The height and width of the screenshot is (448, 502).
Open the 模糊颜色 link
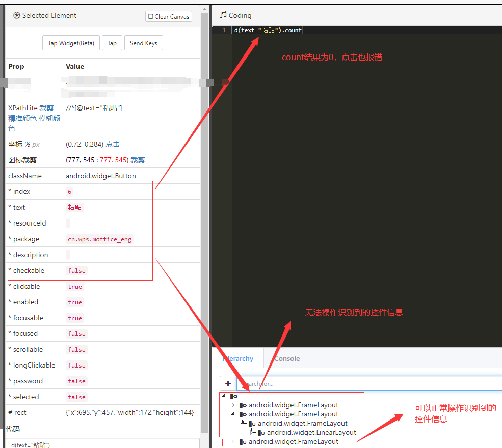[x=49, y=118]
